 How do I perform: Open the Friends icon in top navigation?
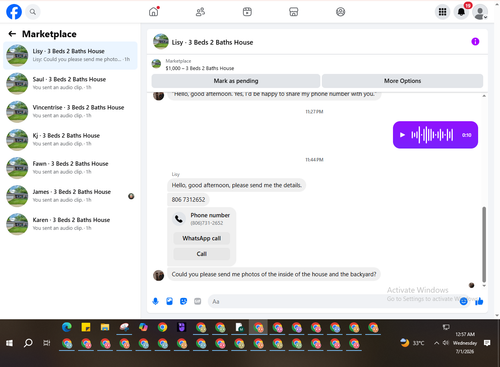pos(200,12)
